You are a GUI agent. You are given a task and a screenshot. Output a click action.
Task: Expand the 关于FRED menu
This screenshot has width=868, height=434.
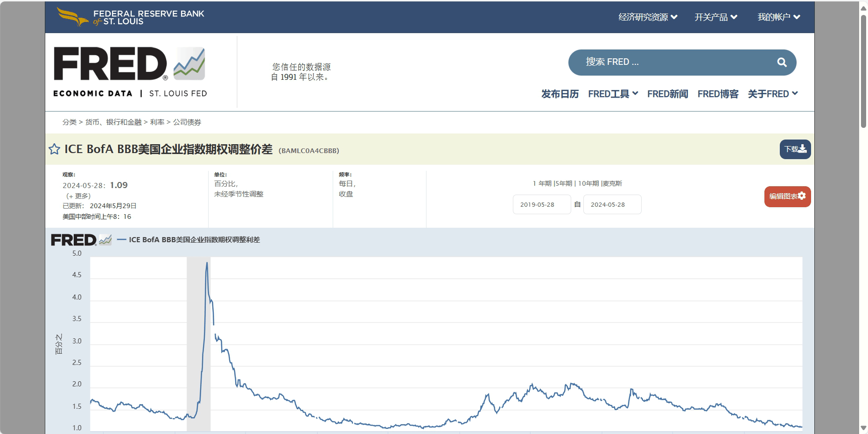[x=773, y=94]
